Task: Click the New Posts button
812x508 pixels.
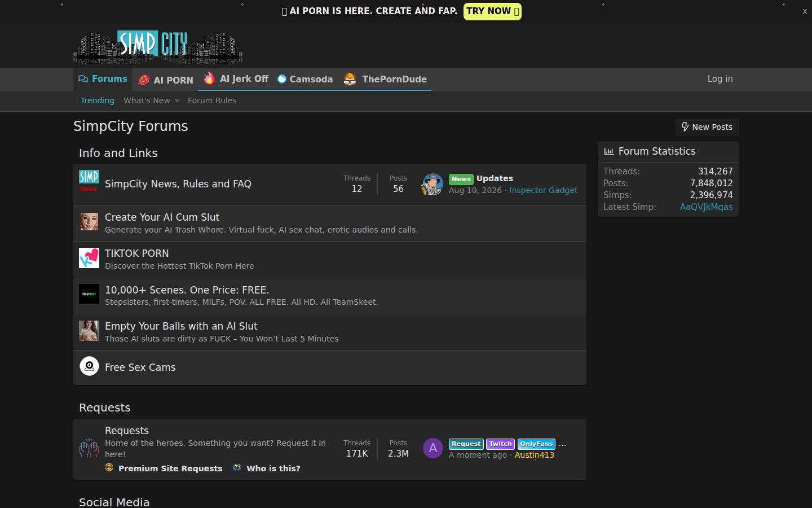Action: (x=707, y=127)
